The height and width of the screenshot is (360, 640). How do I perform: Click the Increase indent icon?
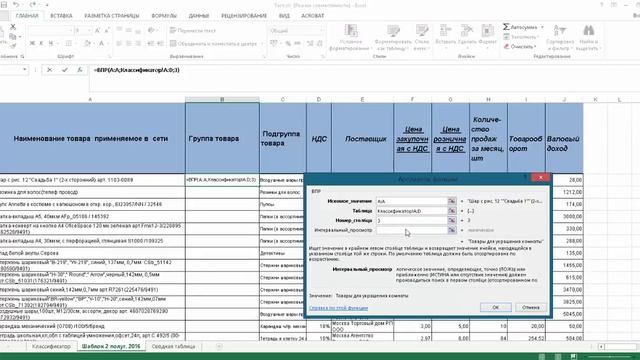160,43
